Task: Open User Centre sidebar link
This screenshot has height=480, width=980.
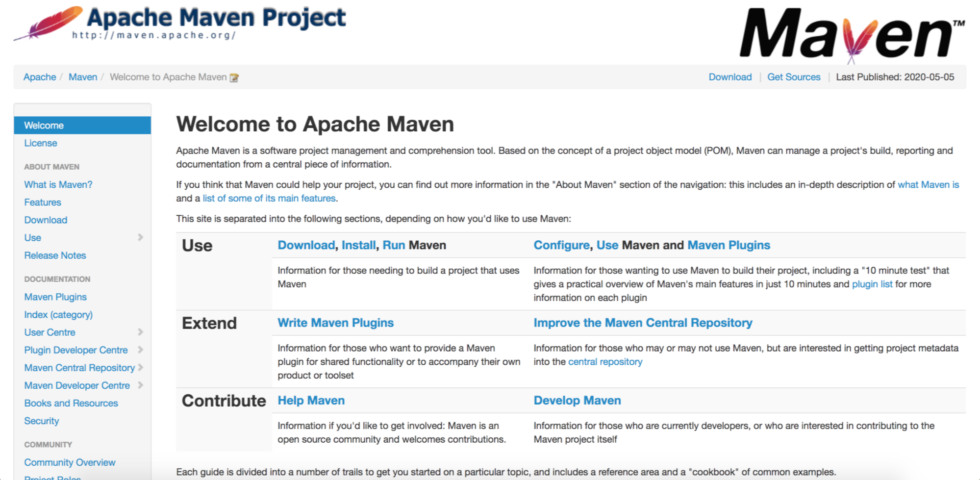Action: pos(50,332)
